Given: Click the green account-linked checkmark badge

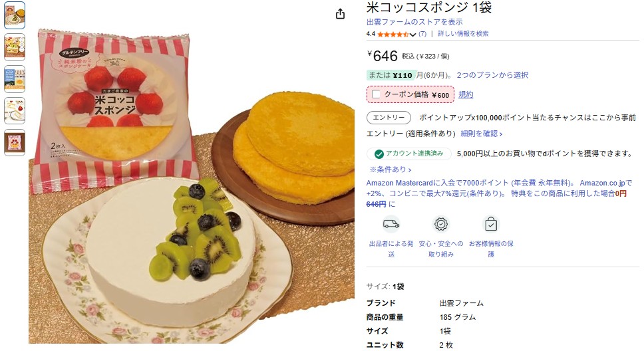Looking at the screenshot, I should [x=379, y=154].
